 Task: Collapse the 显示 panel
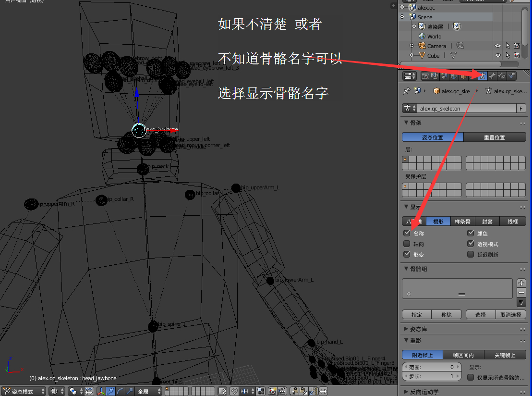[406, 207]
